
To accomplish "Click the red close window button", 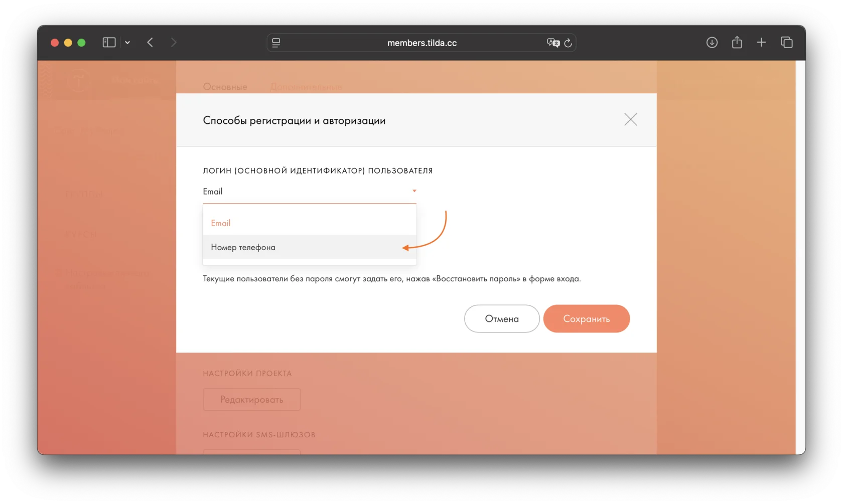I will (x=55, y=43).
